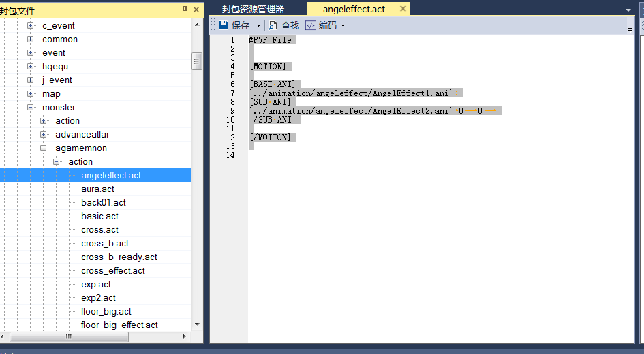Close the 封包文件 panel
644x354 pixels.
coord(196,10)
